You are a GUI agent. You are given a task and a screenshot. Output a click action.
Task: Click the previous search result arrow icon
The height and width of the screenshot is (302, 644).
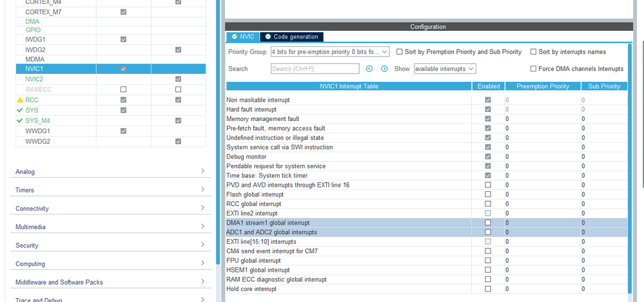[x=369, y=69]
